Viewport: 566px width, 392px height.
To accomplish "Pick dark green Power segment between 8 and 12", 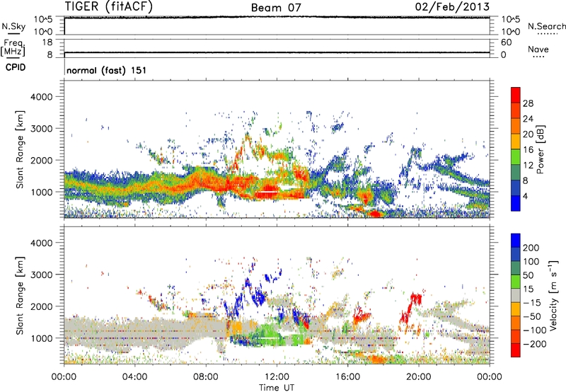I will 516,172.
